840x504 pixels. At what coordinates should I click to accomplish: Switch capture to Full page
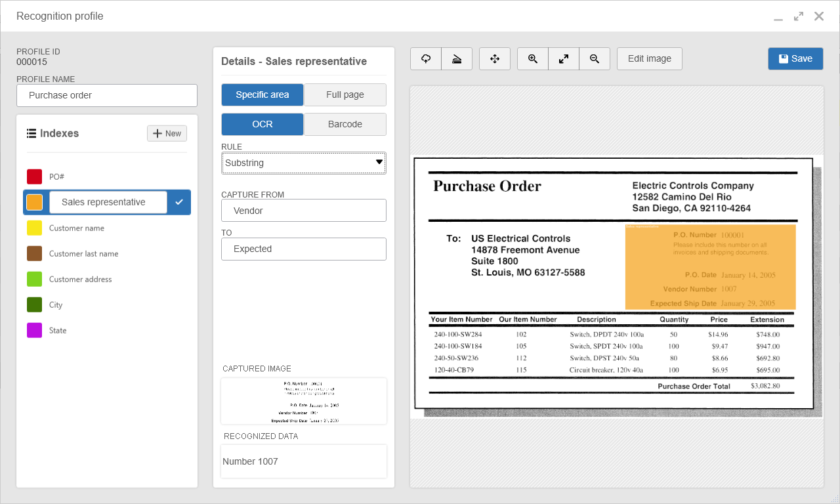point(345,94)
